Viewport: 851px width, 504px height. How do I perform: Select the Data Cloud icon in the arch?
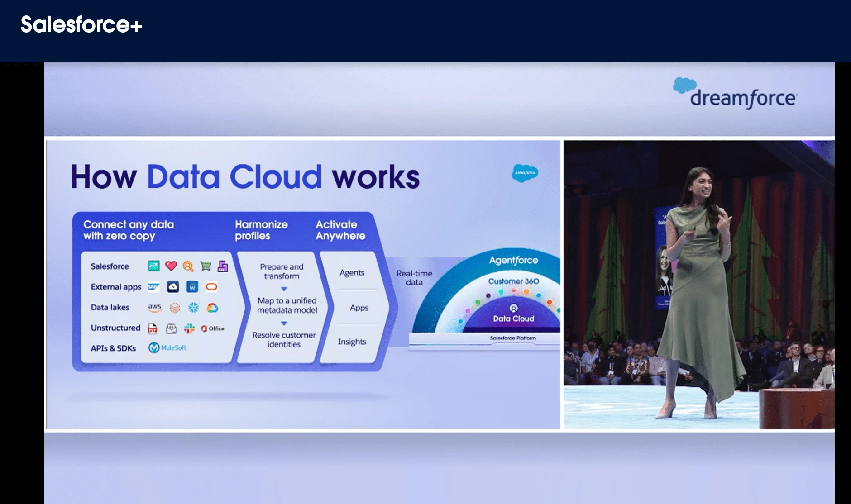pos(513,308)
